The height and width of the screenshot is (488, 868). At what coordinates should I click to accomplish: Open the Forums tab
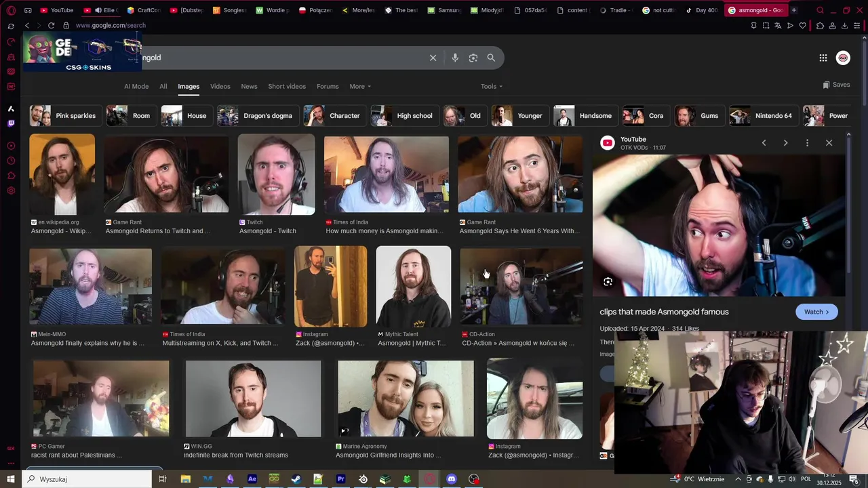coord(328,86)
